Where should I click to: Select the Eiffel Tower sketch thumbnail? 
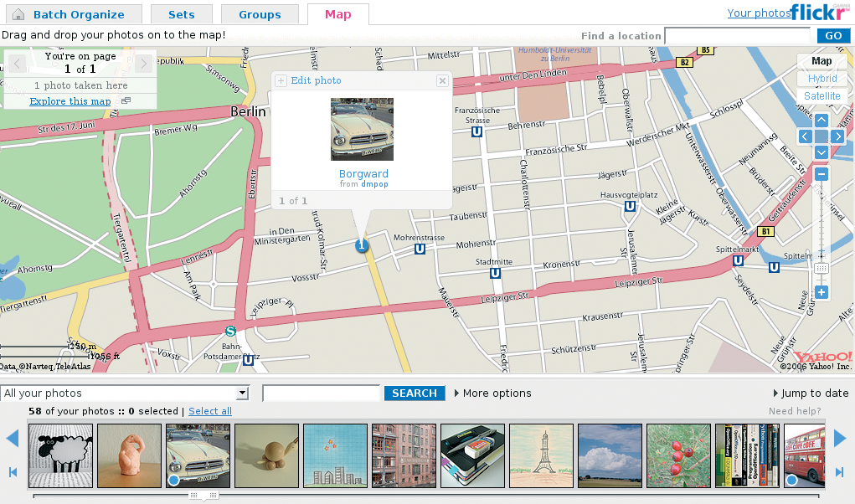point(542,455)
